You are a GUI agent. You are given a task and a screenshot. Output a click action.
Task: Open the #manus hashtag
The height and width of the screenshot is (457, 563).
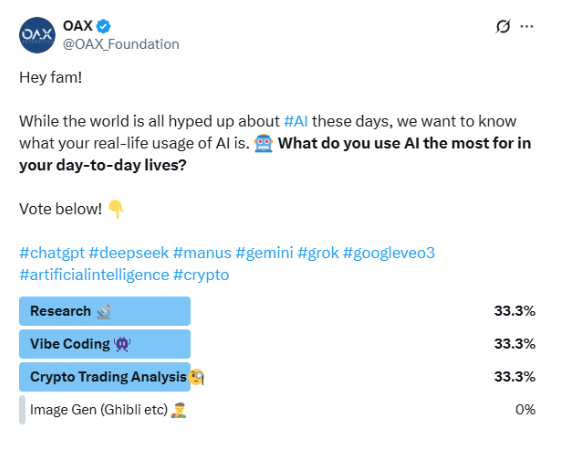point(202,253)
